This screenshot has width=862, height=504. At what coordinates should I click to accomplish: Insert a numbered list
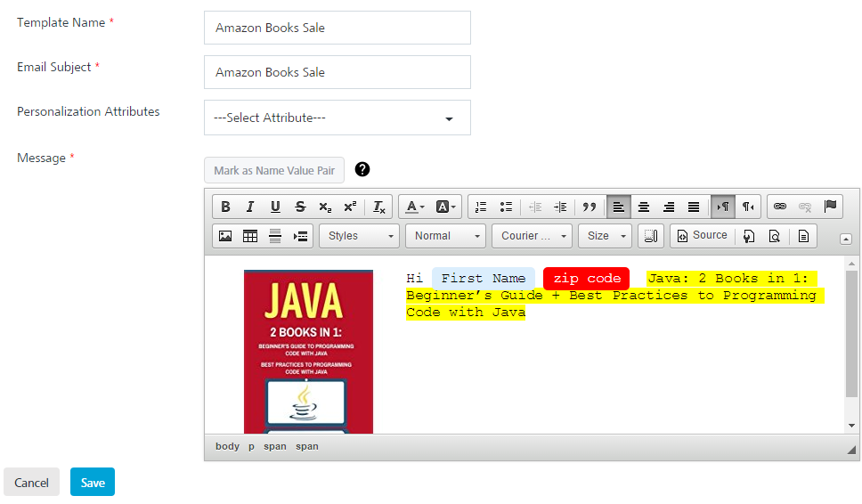coord(481,207)
